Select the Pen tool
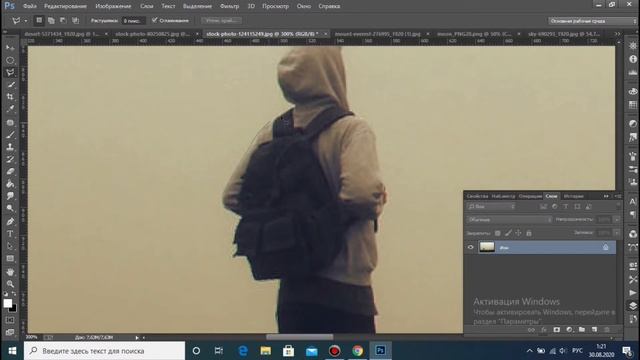 [10, 222]
